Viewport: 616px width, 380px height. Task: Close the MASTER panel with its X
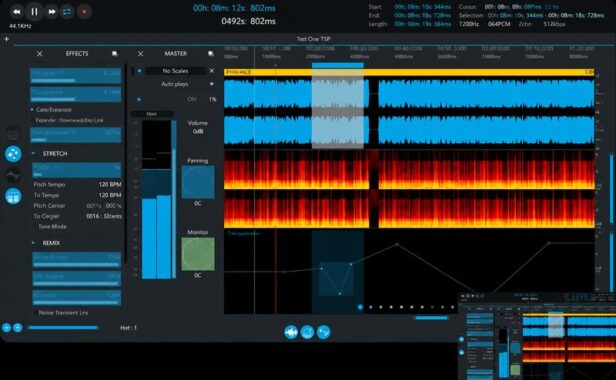[x=141, y=53]
